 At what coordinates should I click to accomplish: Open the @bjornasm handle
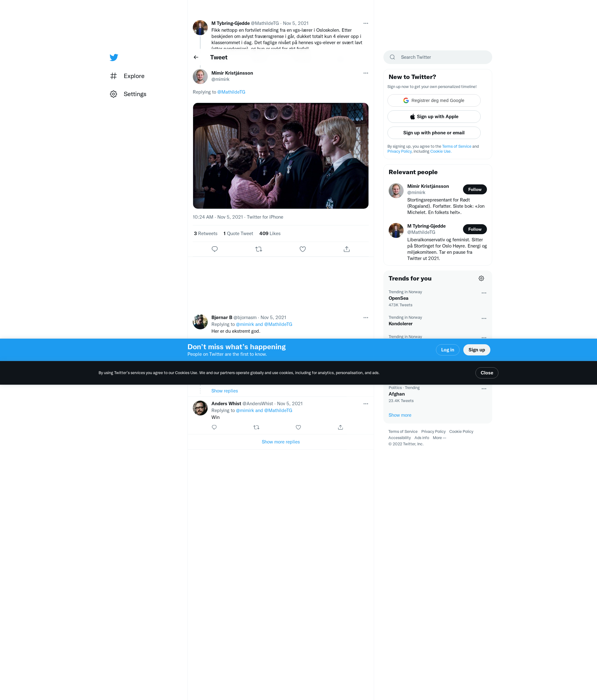pos(245,318)
